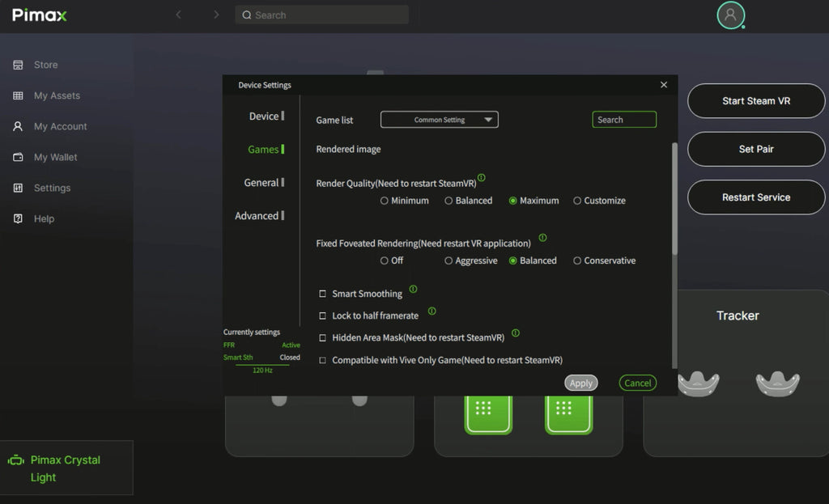Click the Tracker panel heading
Screen dimensions: 829x504
point(738,316)
